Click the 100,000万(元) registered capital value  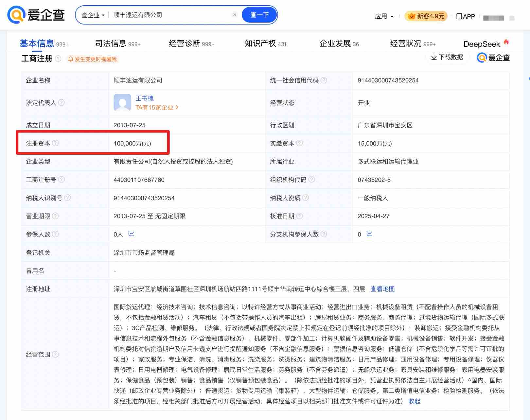point(132,143)
